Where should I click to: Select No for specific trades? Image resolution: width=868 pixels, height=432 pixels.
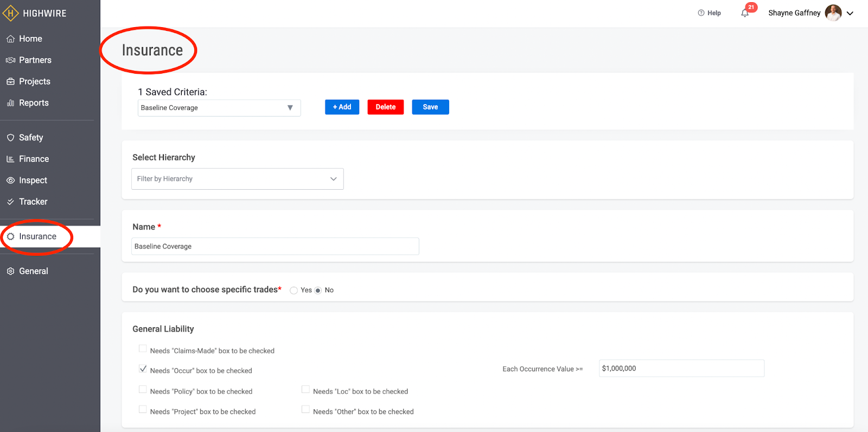pos(318,291)
